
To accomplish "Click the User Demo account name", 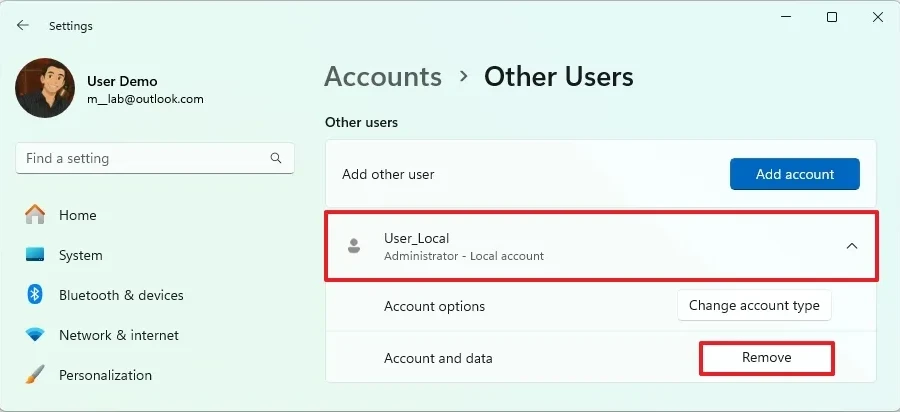I will coord(122,81).
